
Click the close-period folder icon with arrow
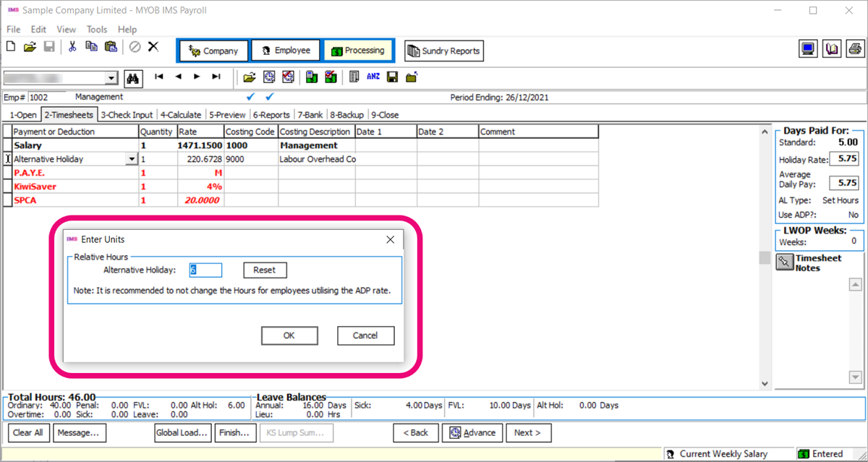(412, 77)
